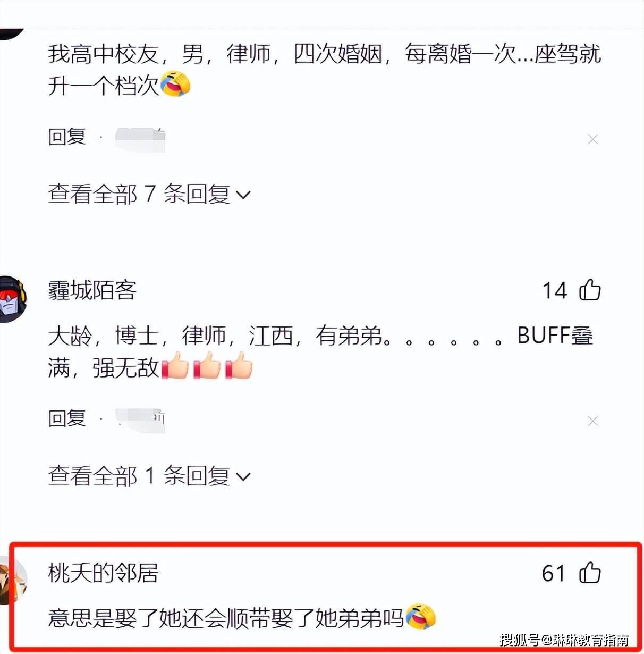
Task: Click the 14 likes count
Action: [x=555, y=291]
